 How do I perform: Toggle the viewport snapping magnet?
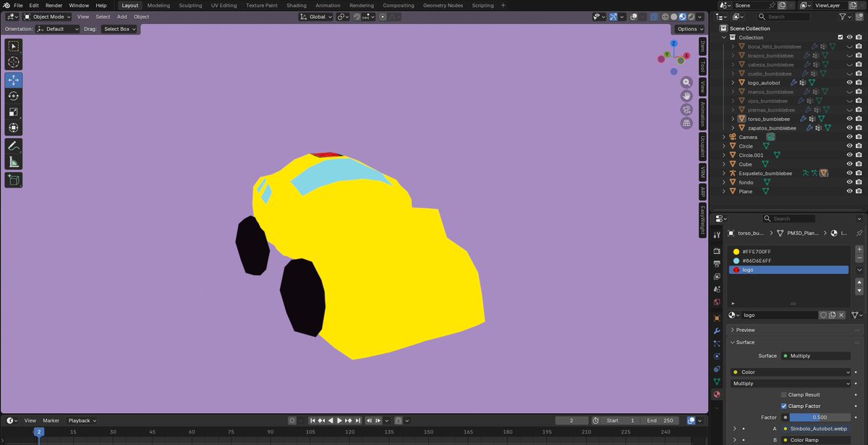[357, 17]
